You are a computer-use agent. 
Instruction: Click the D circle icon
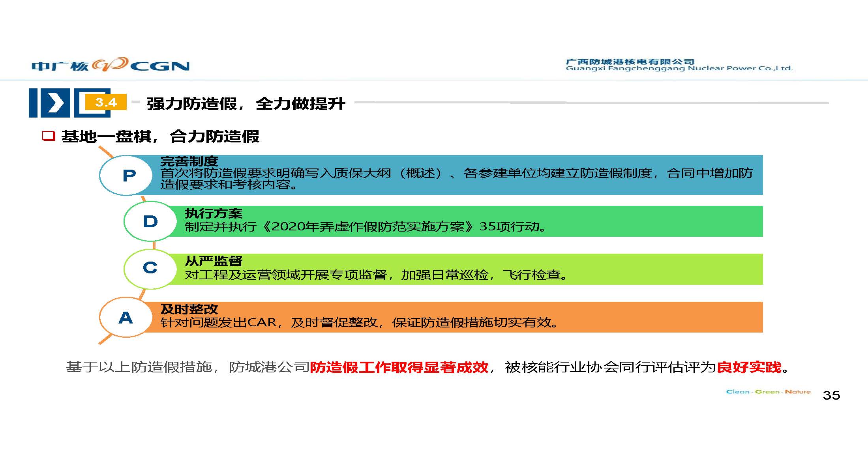coord(150,221)
